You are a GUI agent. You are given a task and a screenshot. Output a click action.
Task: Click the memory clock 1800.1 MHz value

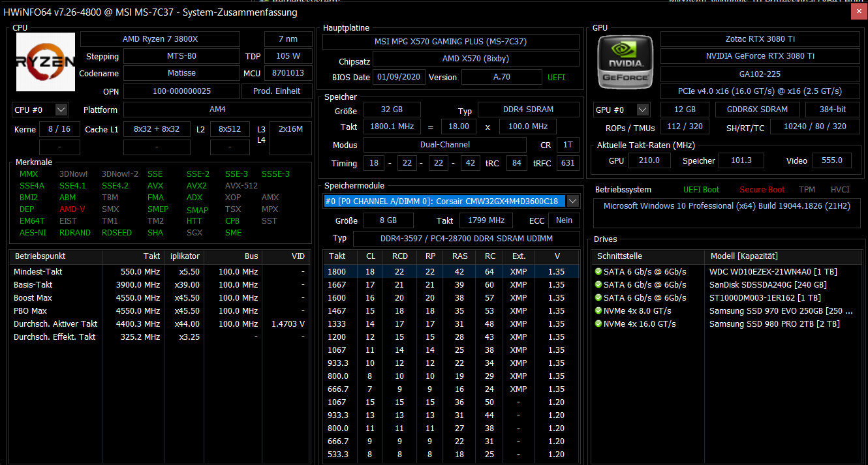pos(392,127)
